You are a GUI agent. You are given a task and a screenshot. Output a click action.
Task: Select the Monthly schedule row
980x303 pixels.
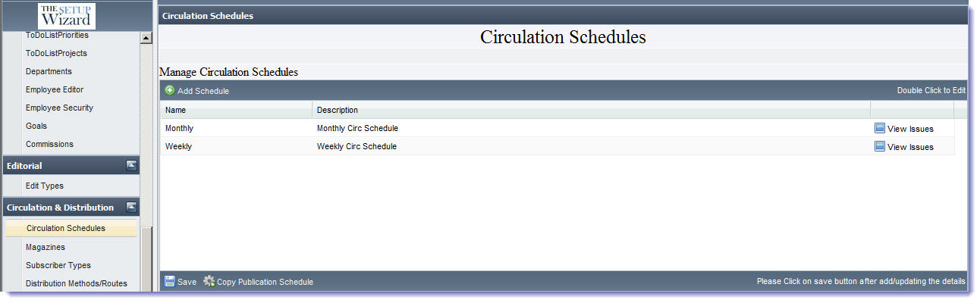tap(557, 128)
